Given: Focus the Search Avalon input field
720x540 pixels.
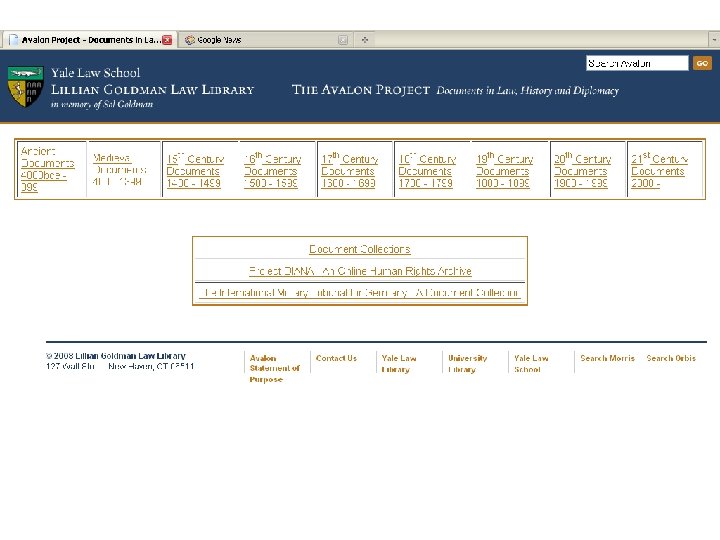Looking at the screenshot, I should tap(637, 63).
